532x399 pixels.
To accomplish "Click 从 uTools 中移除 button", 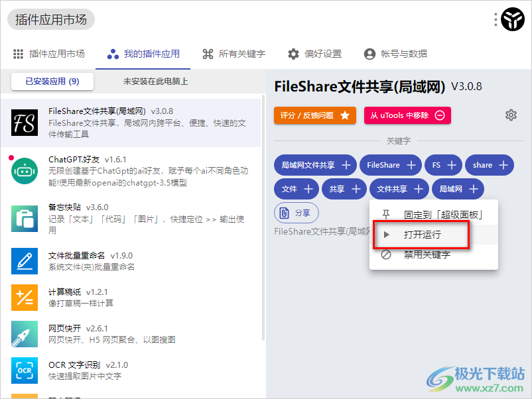I will pos(407,115).
